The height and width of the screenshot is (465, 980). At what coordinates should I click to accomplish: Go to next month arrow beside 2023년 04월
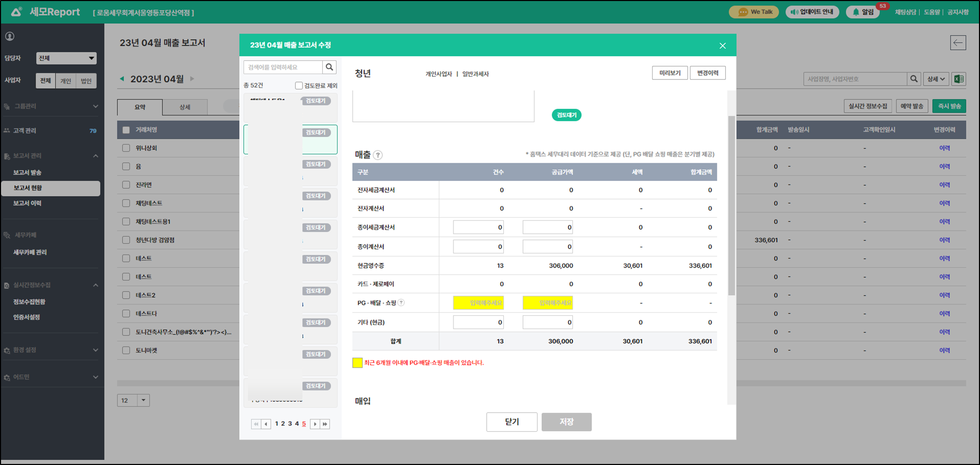tap(192, 79)
